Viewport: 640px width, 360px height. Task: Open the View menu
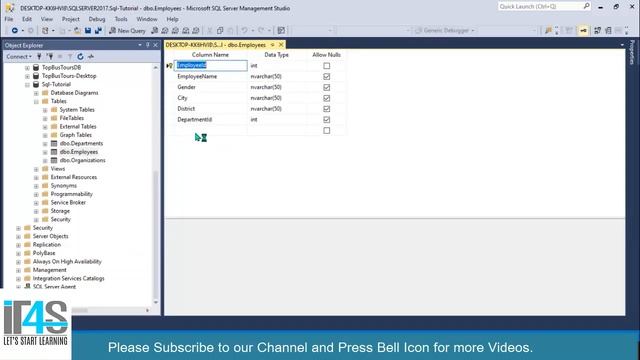47,19
